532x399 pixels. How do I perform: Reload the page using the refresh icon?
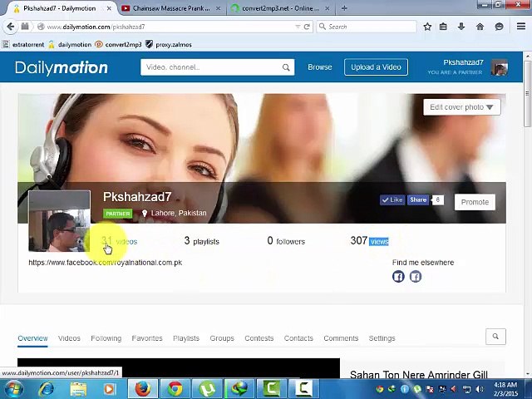(x=307, y=27)
